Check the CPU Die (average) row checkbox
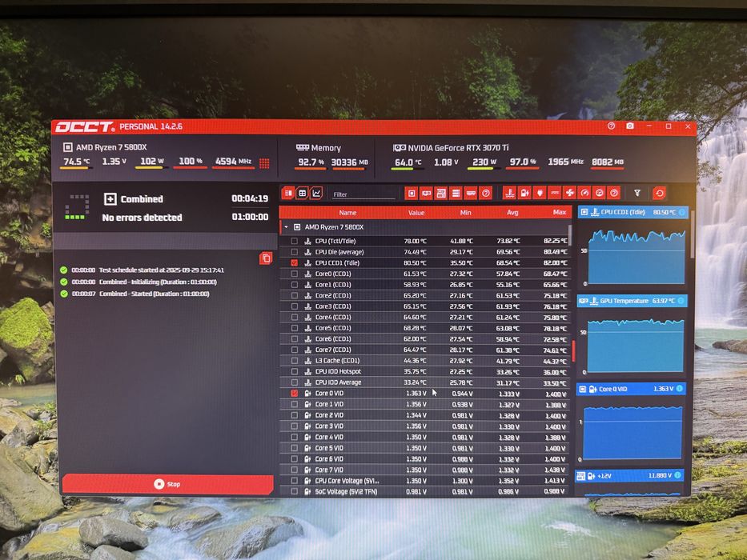 click(x=295, y=252)
